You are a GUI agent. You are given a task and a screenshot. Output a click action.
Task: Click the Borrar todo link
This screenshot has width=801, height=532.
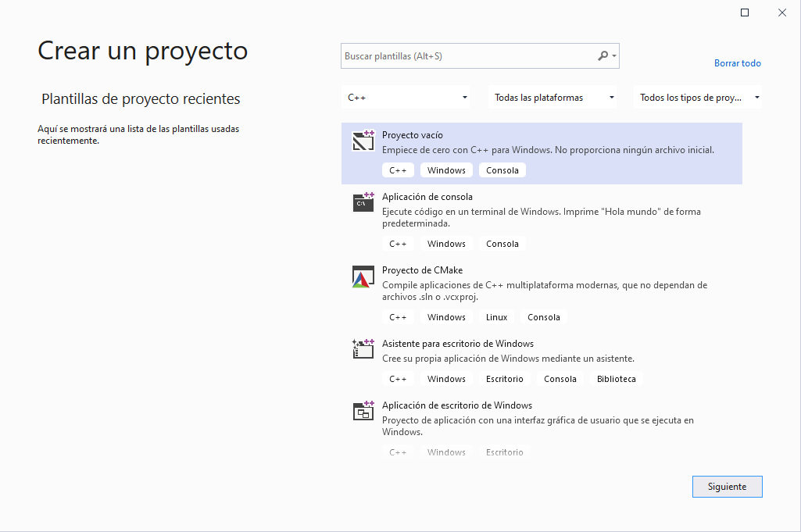737,63
